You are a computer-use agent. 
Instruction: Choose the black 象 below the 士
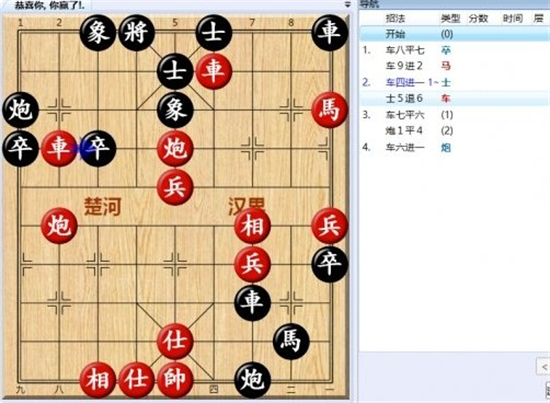[175, 110]
